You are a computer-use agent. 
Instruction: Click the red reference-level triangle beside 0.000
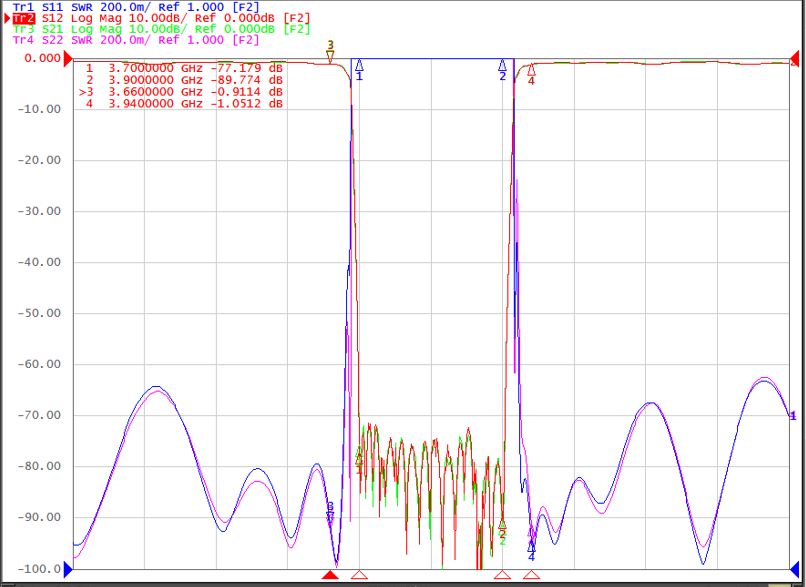[x=68, y=59]
